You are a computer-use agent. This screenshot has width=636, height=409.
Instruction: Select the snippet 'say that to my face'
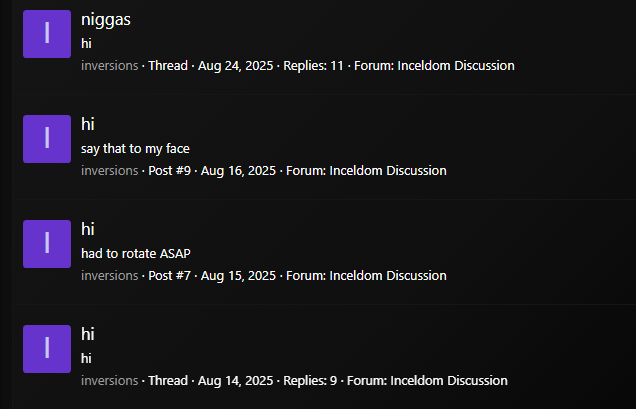pos(135,149)
